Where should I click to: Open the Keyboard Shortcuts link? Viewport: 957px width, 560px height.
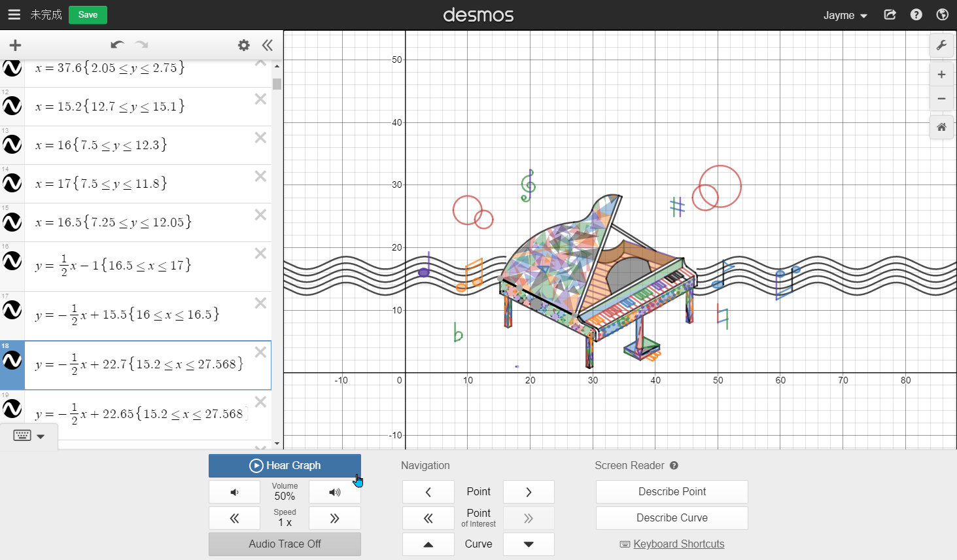(x=678, y=544)
